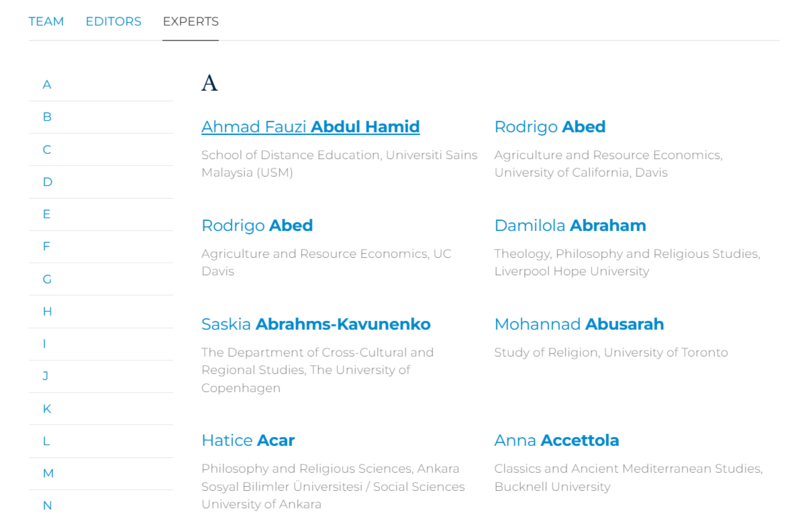
Task: View Hatice Acar's expert page
Action: pyautogui.click(x=248, y=440)
